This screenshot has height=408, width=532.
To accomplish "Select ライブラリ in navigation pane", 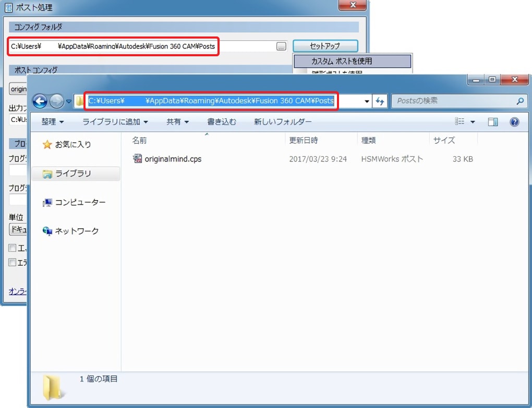I will pyautogui.click(x=73, y=174).
